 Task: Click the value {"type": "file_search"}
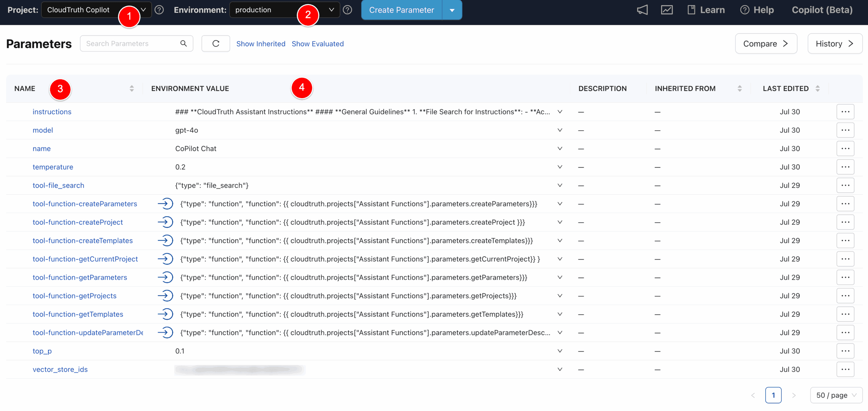pos(212,185)
